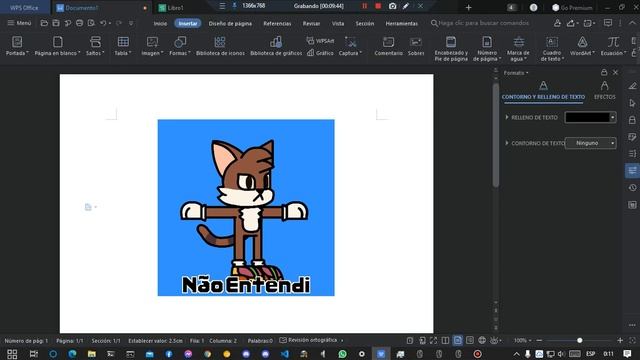The height and width of the screenshot is (360, 640).
Task: Open the Tabla insert tool
Action: coord(123,46)
